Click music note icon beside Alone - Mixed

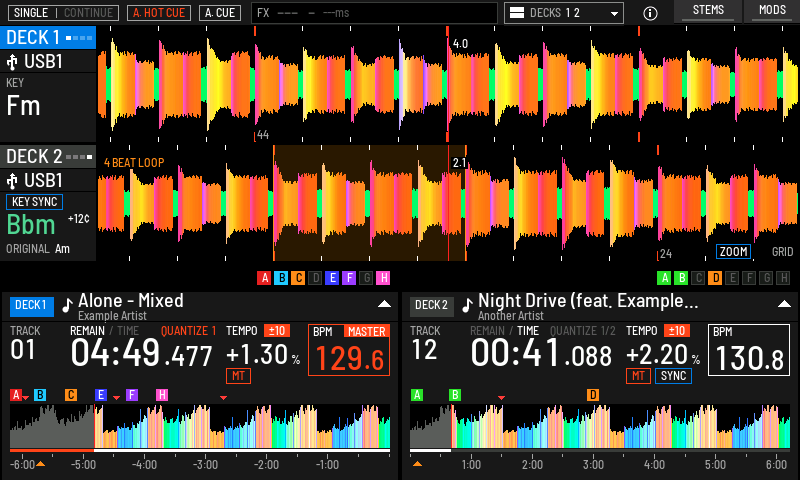pos(67,305)
